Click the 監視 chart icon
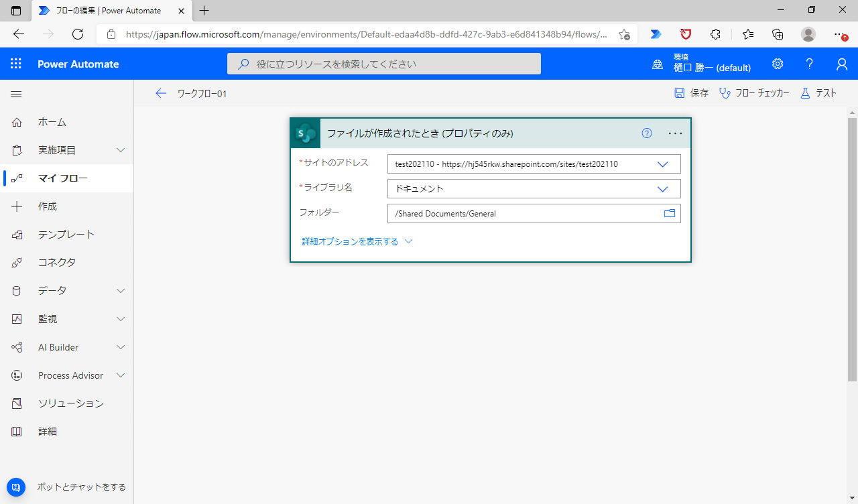This screenshot has width=858, height=504. [17, 319]
